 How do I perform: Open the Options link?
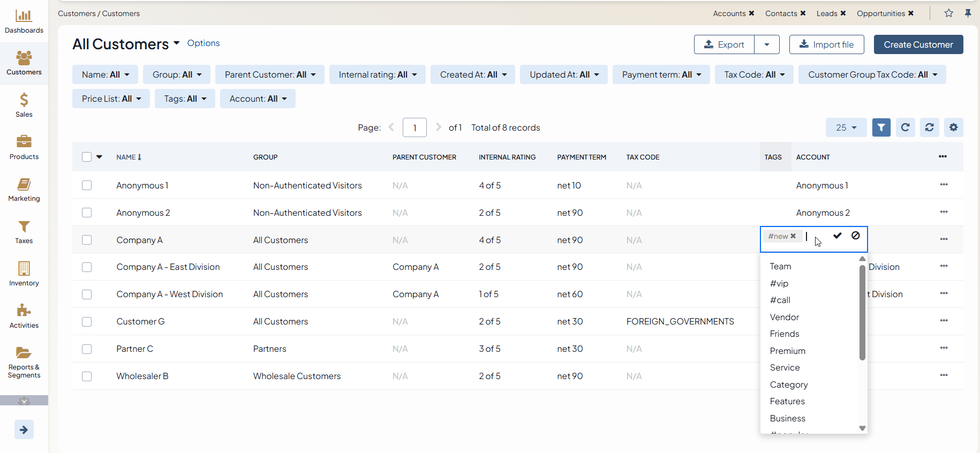pos(203,43)
